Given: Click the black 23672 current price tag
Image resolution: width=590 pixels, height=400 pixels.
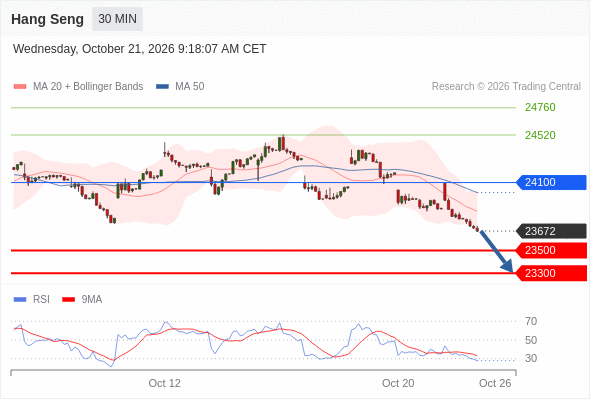Looking at the screenshot, I should pos(551,231).
